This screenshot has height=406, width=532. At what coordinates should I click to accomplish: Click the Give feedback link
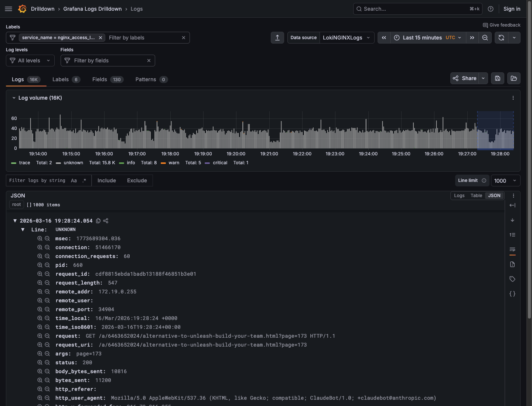pyautogui.click(x=501, y=25)
